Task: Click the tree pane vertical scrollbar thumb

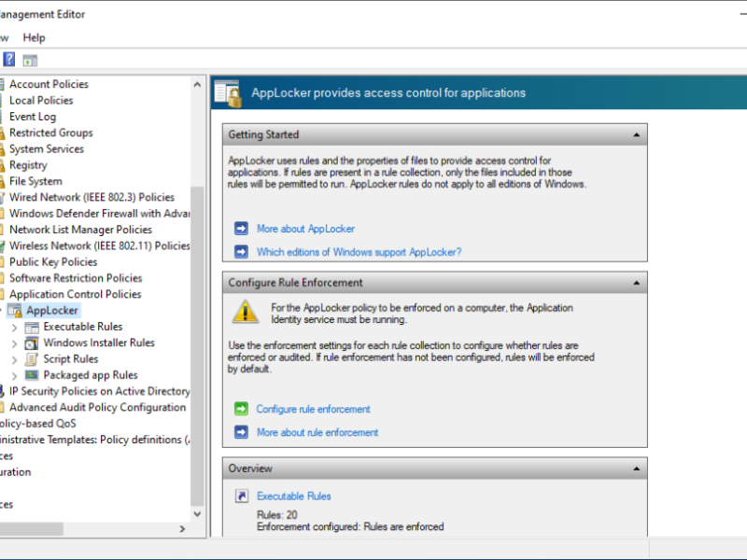Action: click(197, 346)
